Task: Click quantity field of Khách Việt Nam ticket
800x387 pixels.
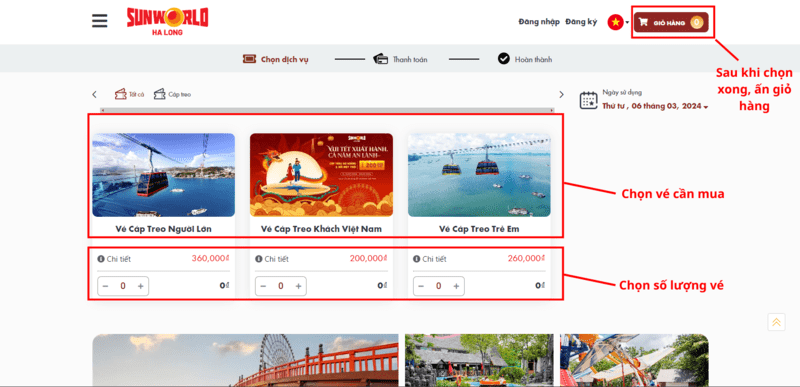Action: pyautogui.click(x=281, y=286)
